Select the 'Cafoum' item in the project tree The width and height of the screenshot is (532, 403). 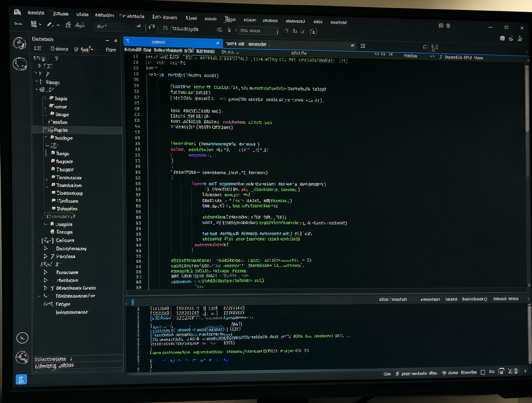pos(65,240)
